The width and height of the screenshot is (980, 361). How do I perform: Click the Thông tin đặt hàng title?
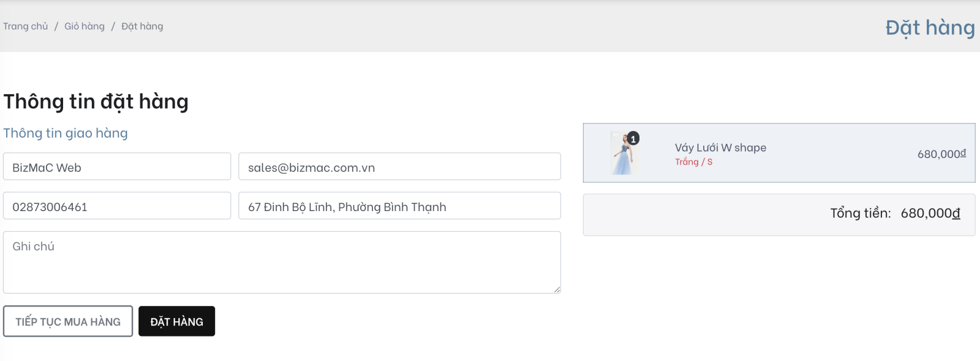coord(96,102)
